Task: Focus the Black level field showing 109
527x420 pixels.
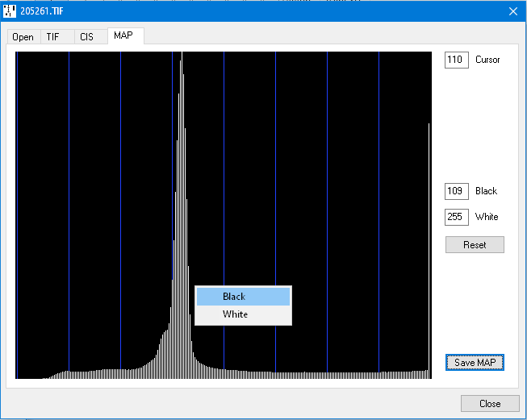Action: [x=456, y=191]
